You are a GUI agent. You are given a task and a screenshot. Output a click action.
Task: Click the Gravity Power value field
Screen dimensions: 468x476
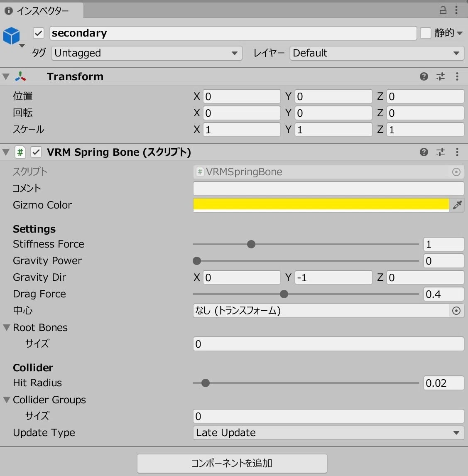pyautogui.click(x=444, y=261)
